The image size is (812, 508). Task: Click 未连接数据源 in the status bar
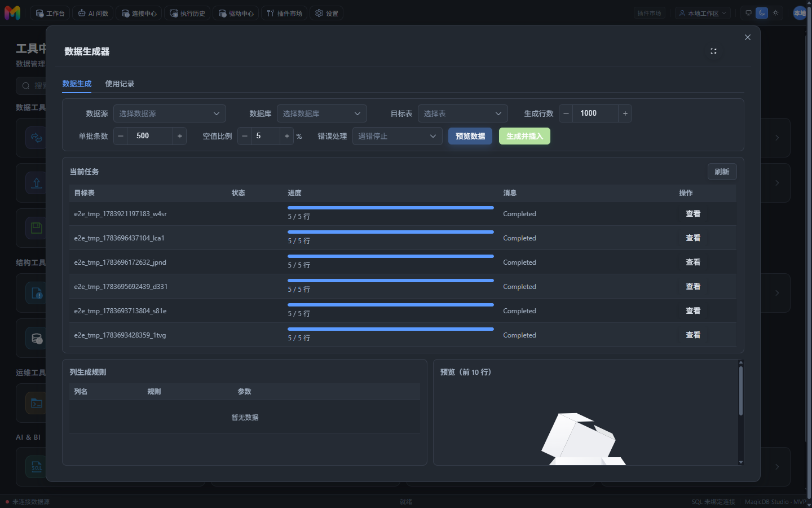[x=31, y=502]
